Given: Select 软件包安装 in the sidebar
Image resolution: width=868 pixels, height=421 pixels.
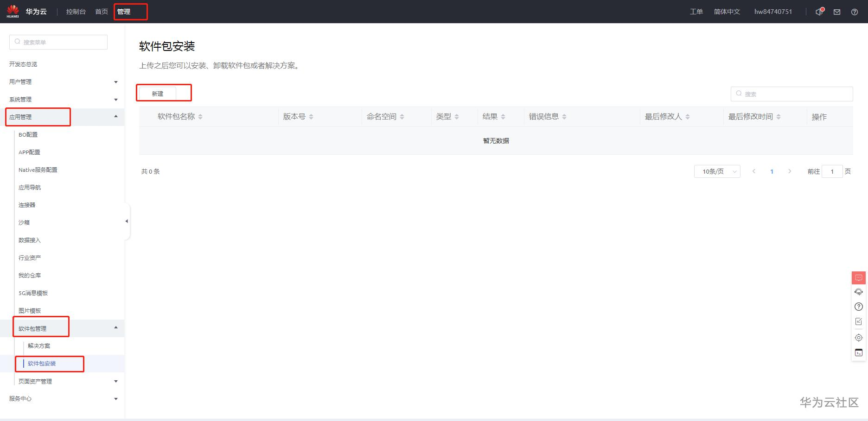Looking at the screenshot, I should click(42, 364).
